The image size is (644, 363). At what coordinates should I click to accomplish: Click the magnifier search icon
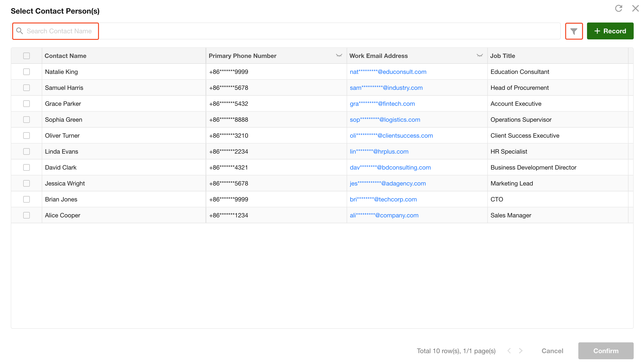click(x=19, y=31)
